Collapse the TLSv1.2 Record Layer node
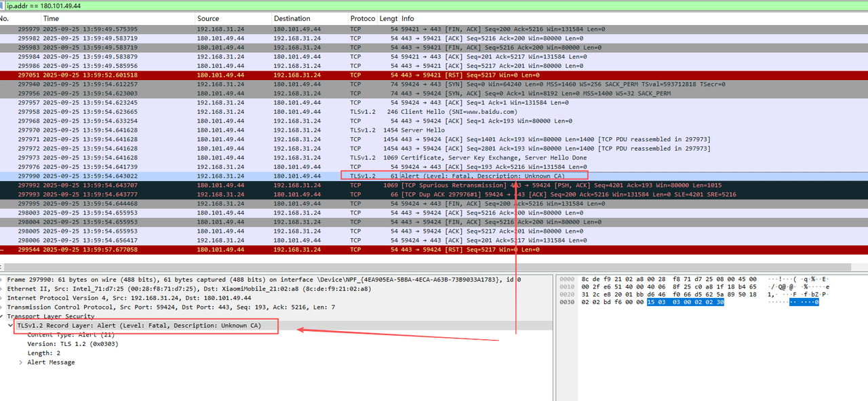 tap(11, 326)
